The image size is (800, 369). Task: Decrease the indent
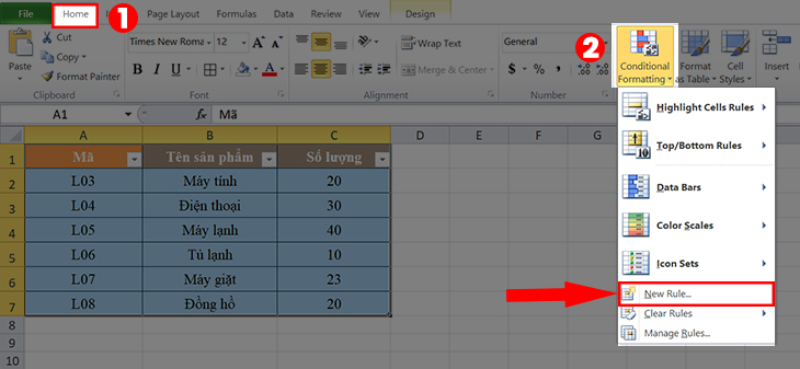pyautogui.click(x=365, y=69)
